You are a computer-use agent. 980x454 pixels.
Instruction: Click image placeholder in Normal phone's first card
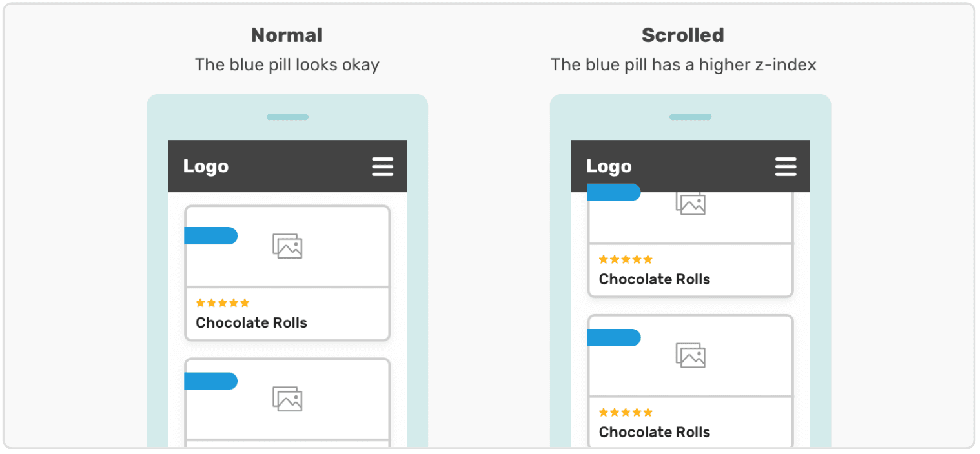click(287, 246)
